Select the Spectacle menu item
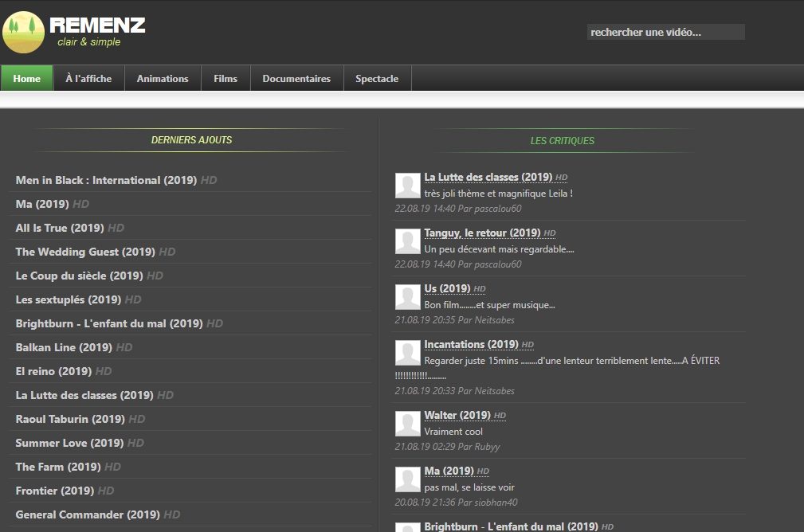Image resolution: width=804 pixels, height=532 pixels. (x=377, y=78)
